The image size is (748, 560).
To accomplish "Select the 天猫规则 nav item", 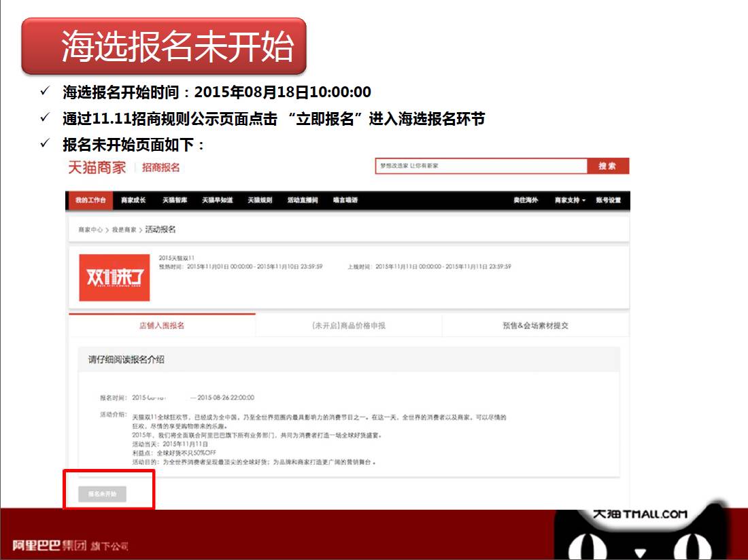I will [x=260, y=200].
